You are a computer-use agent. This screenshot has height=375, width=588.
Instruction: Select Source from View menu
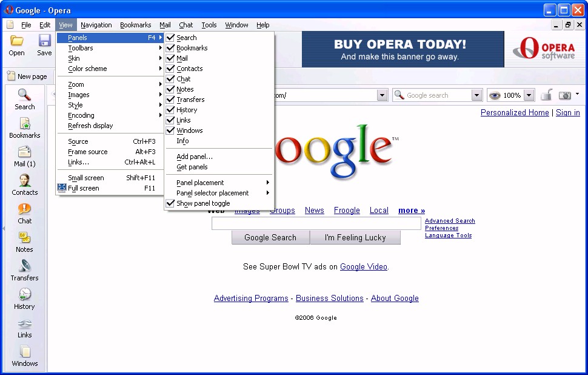110,141
